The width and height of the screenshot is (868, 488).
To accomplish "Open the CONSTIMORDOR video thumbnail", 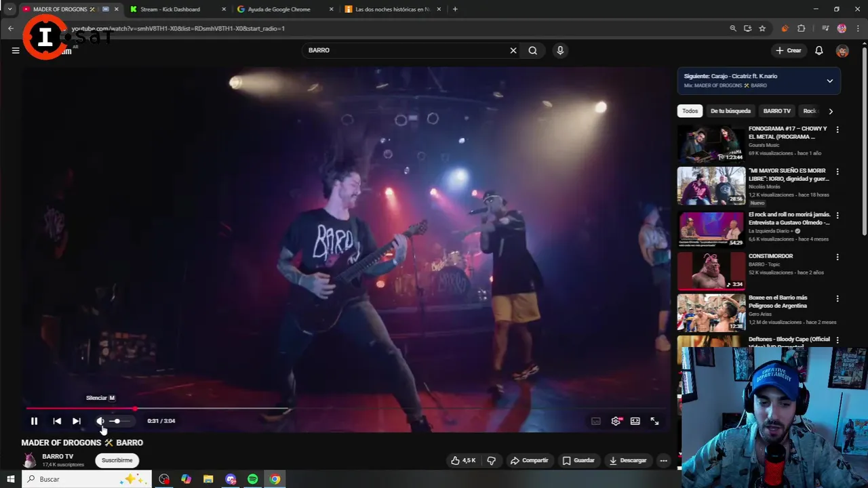I will coord(711,270).
